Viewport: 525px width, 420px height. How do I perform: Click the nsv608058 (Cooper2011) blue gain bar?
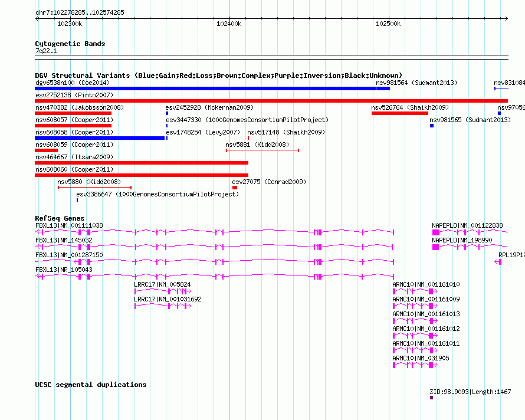(x=100, y=138)
